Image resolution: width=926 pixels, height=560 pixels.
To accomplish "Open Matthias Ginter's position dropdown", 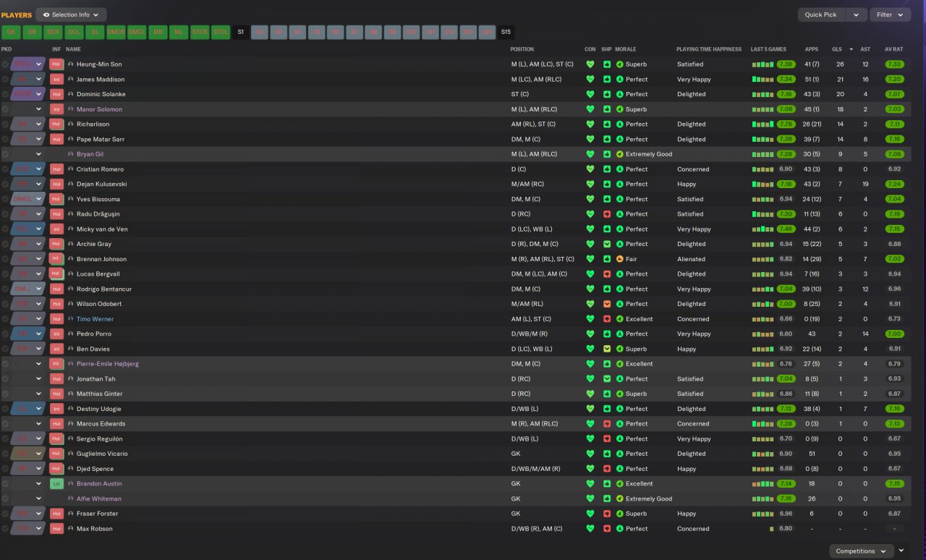I will (28, 394).
